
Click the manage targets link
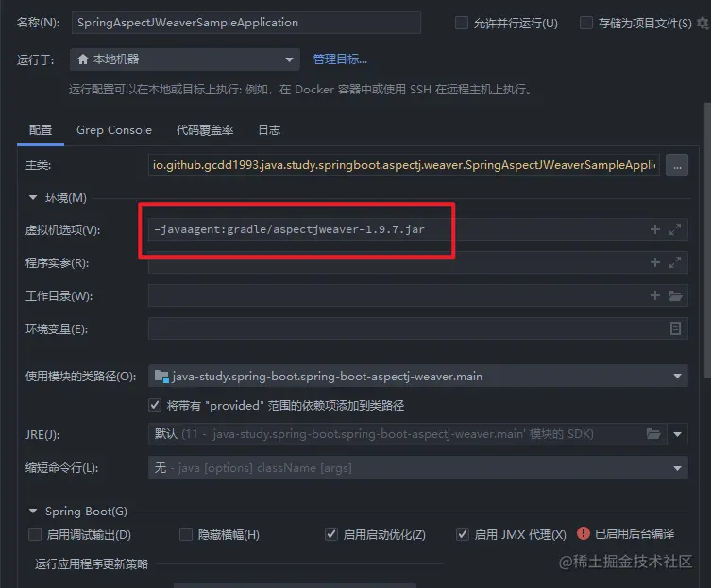click(x=340, y=59)
